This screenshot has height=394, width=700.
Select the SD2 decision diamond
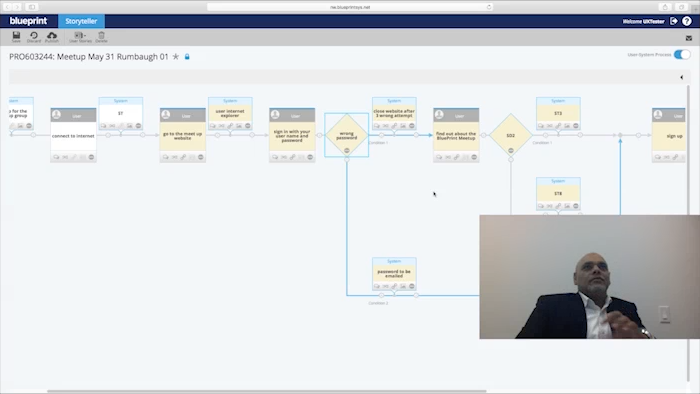[x=511, y=135]
